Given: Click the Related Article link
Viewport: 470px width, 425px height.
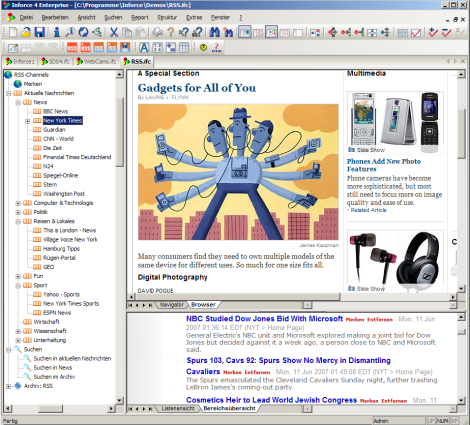Looking at the screenshot, I should (x=368, y=210).
